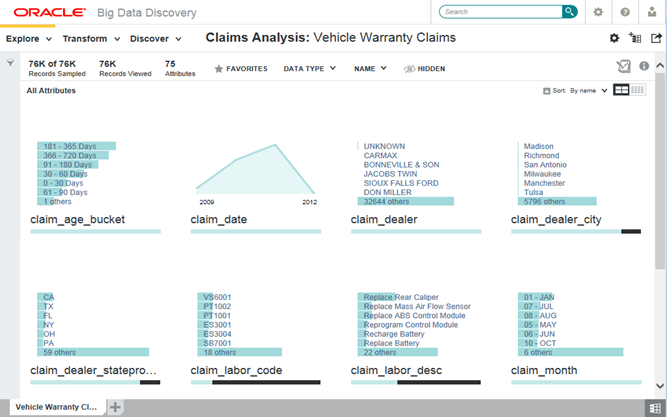Select the 6 others month bar
The width and height of the screenshot is (667, 417).
(x=570, y=352)
